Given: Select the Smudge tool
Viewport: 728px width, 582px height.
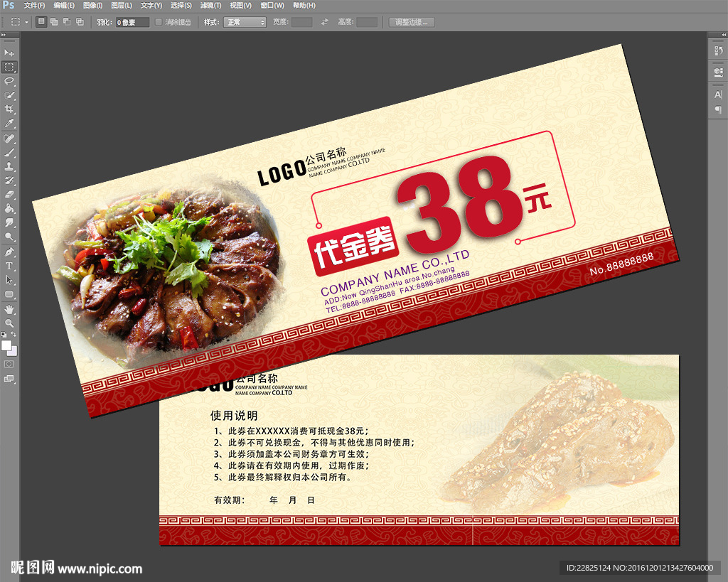Looking at the screenshot, I should [x=9, y=222].
